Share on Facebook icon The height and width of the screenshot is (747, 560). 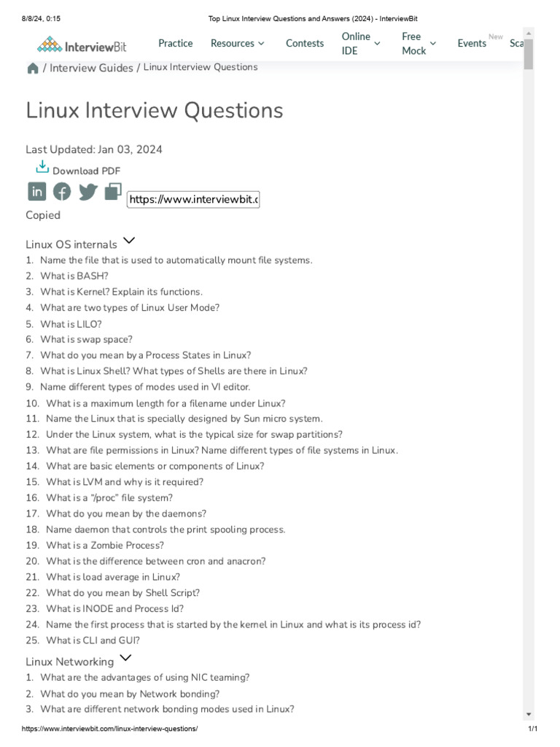point(62,192)
